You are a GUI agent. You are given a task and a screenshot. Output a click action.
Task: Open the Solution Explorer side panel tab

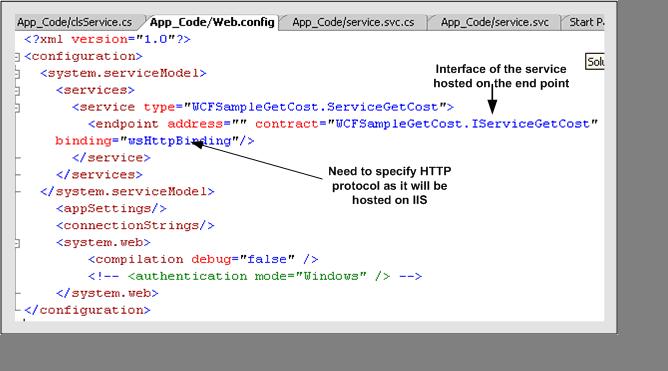click(595, 62)
